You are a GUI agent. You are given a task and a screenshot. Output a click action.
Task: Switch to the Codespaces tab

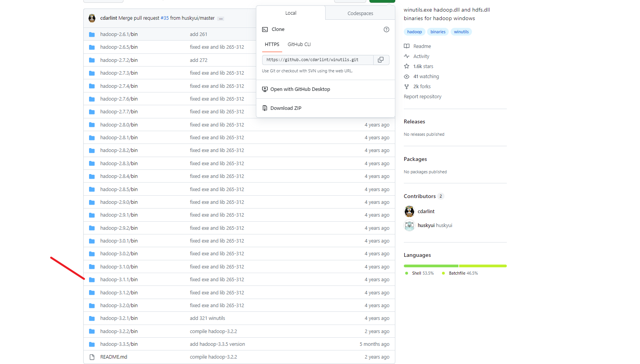pos(360,14)
